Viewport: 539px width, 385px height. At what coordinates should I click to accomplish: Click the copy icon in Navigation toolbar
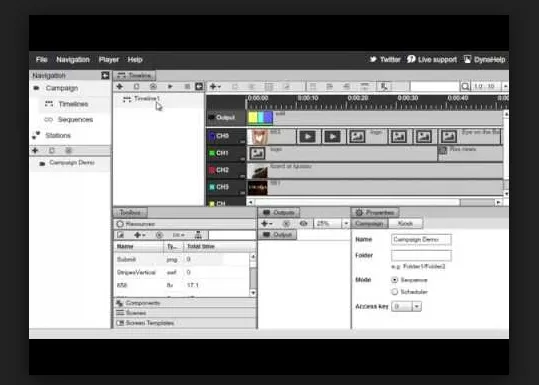pyautogui.click(x=52, y=151)
